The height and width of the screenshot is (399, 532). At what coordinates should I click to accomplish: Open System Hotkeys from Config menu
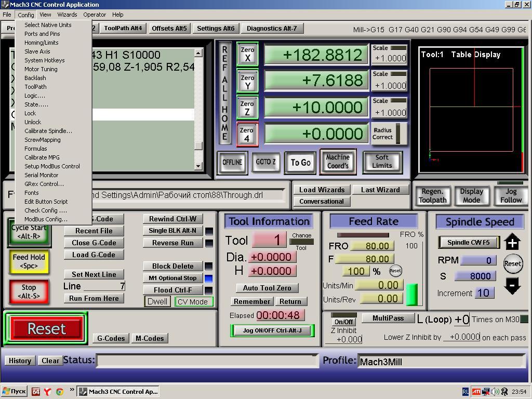pyautogui.click(x=53, y=60)
